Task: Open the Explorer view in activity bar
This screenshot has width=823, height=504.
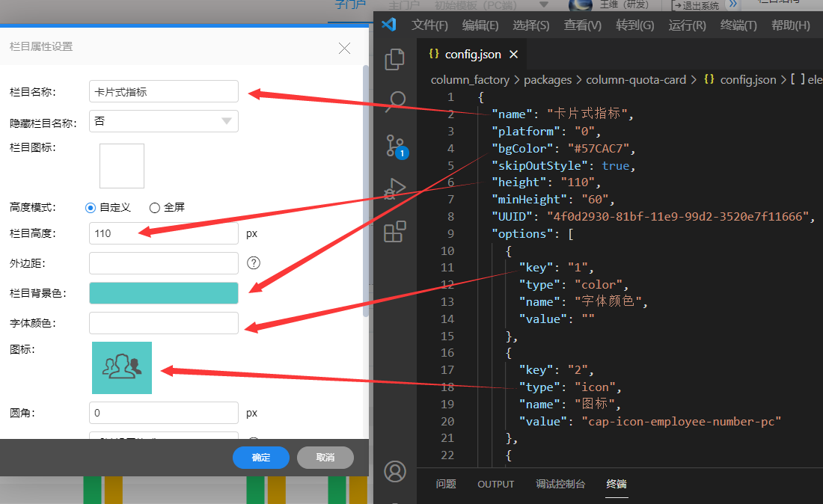Action: [x=394, y=60]
